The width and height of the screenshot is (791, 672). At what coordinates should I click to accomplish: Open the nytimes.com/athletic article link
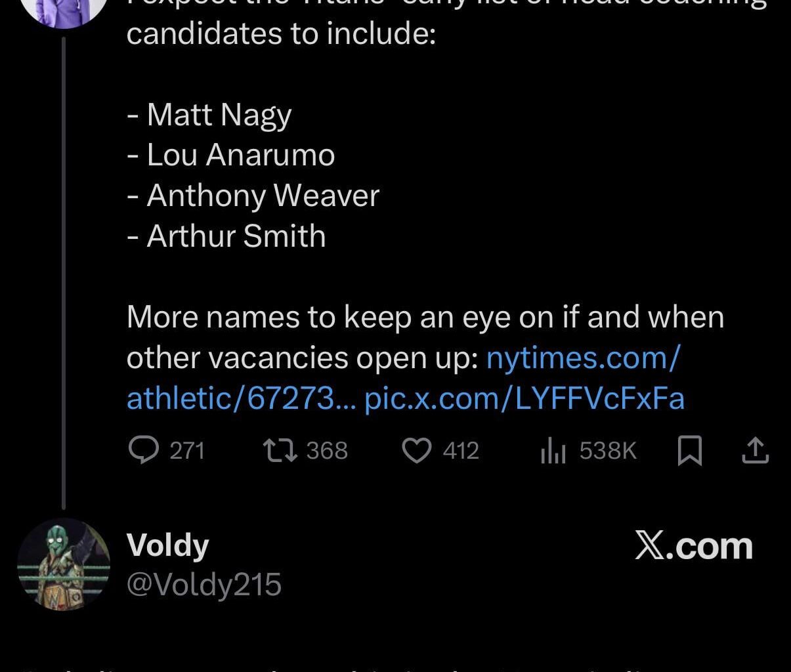tap(582, 358)
